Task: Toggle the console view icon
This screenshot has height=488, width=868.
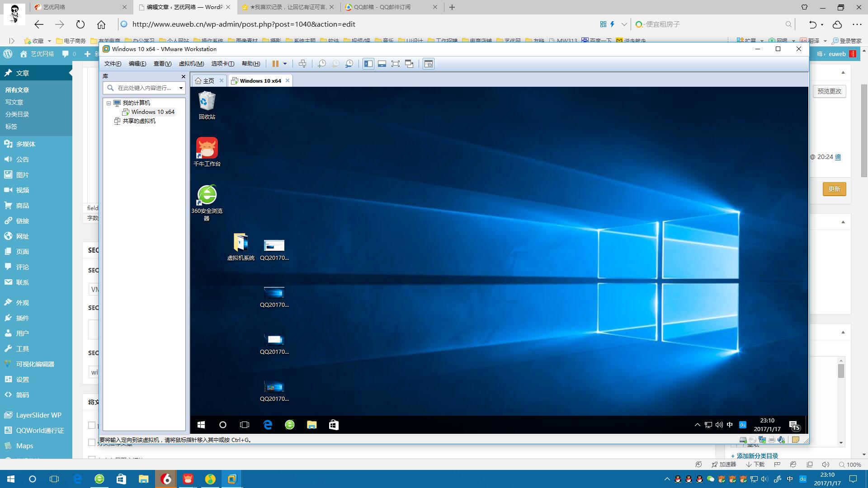Action: tap(428, 64)
